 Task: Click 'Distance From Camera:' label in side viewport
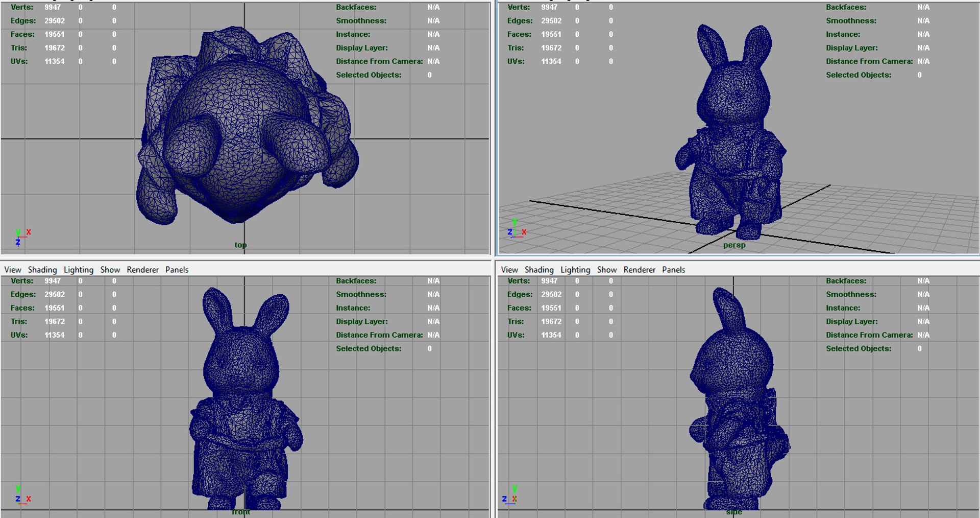pyautogui.click(x=870, y=335)
